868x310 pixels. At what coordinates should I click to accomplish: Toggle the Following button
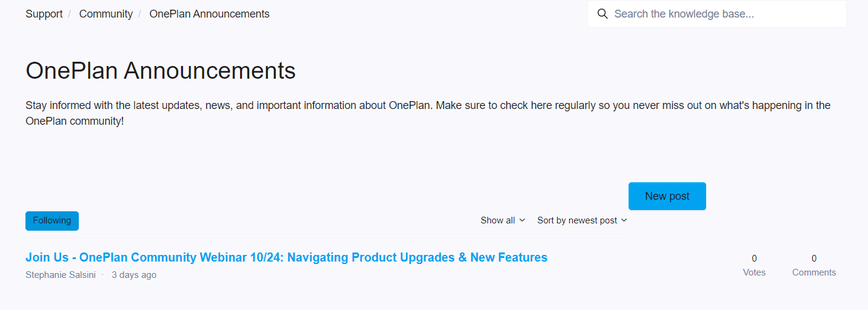pyautogui.click(x=52, y=221)
